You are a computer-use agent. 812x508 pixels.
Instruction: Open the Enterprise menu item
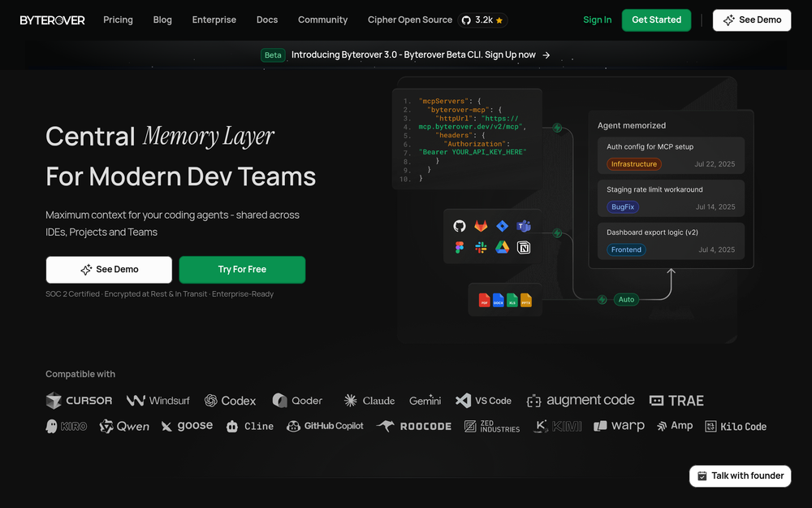click(x=214, y=20)
